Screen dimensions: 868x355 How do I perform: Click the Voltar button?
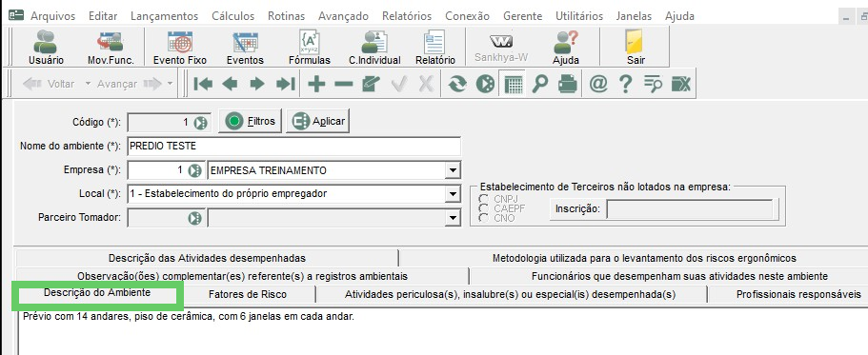[49, 84]
